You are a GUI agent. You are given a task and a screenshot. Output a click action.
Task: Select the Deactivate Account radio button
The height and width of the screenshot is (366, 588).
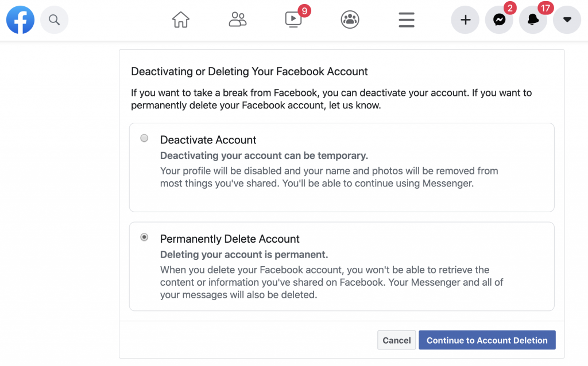click(144, 138)
